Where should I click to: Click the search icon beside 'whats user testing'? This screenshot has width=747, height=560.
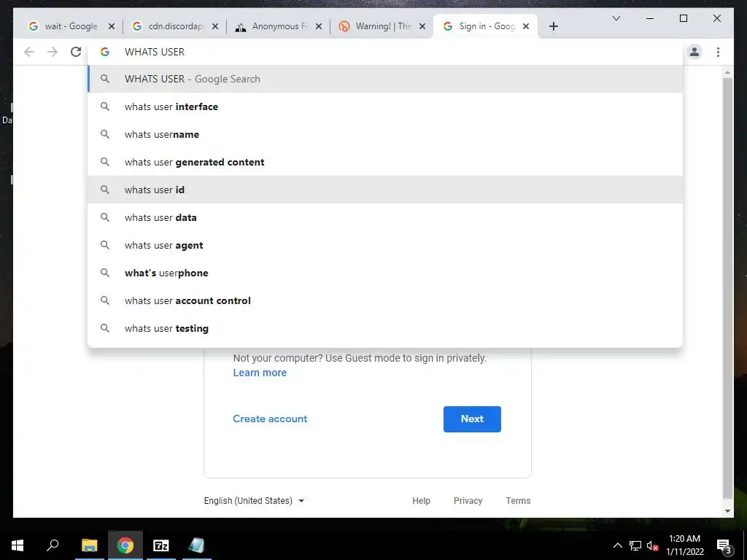click(105, 328)
